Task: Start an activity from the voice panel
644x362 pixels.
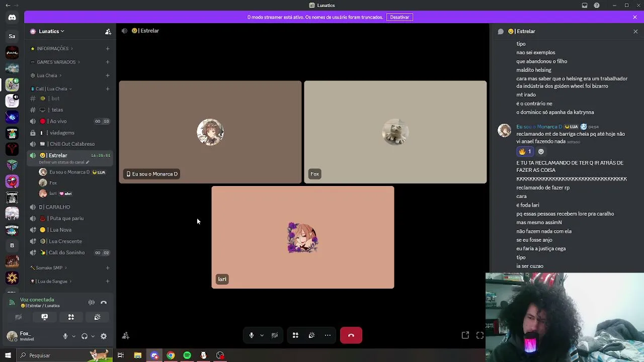Action: tap(71, 317)
